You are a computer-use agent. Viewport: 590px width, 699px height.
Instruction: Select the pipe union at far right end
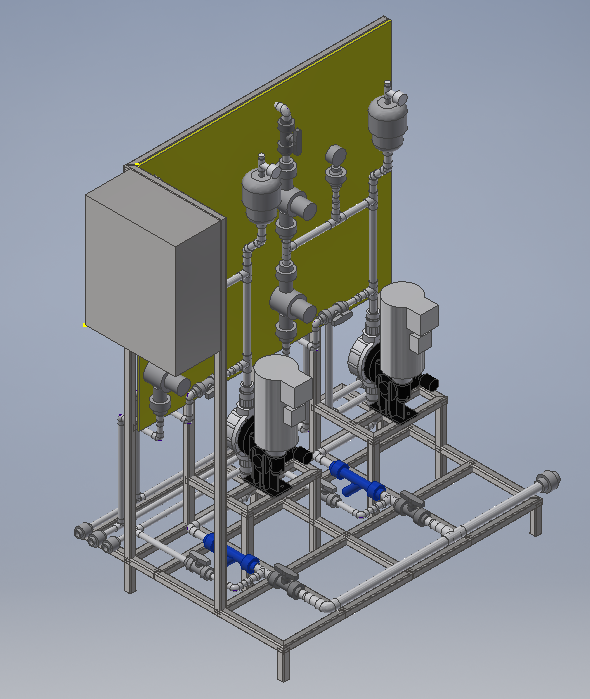click(549, 481)
